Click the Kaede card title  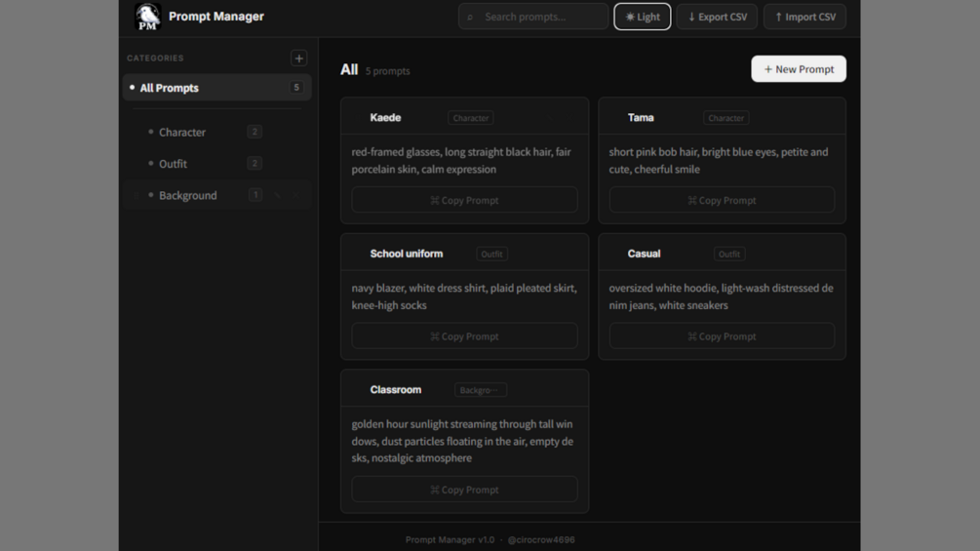point(385,117)
